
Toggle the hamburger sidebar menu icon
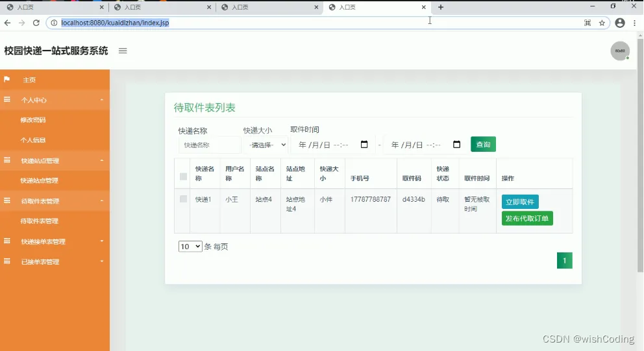123,51
